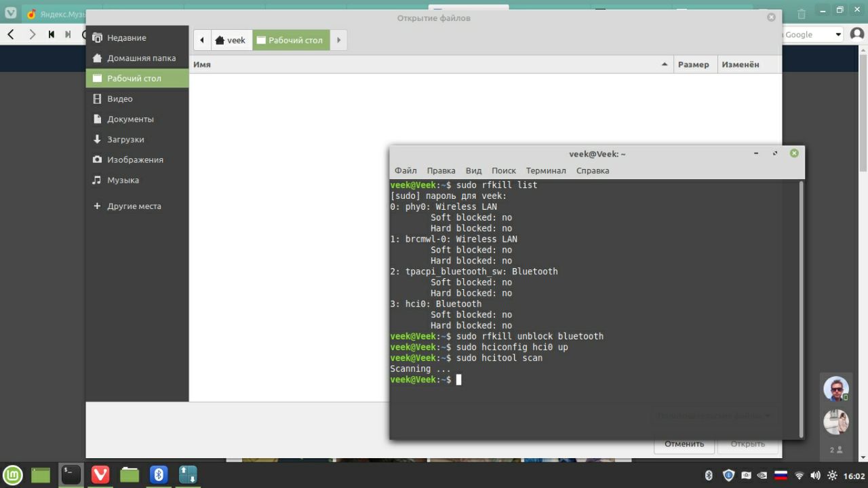
Task: Click the Wi-Fi network tray icon
Action: (800, 475)
